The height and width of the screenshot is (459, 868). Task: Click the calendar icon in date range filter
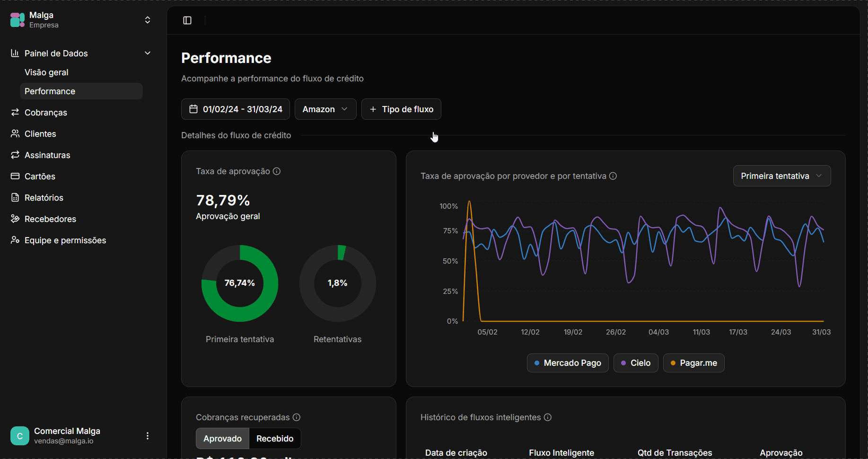[193, 109]
